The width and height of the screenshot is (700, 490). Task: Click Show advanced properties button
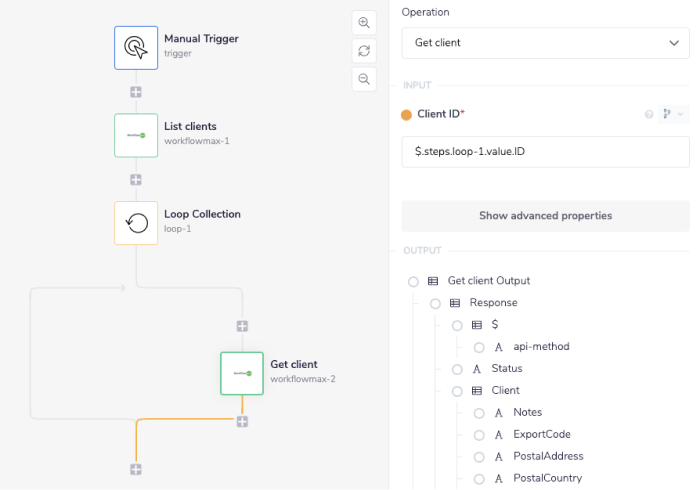545,216
